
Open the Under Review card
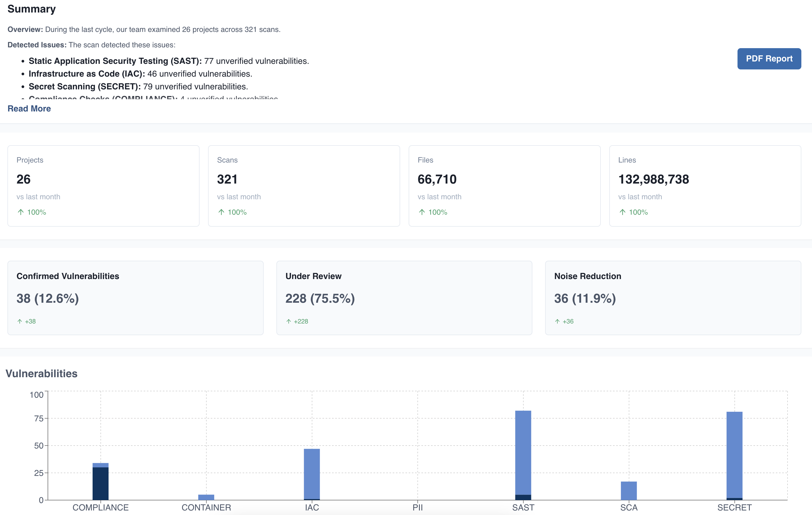pyautogui.click(x=404, y=298)
